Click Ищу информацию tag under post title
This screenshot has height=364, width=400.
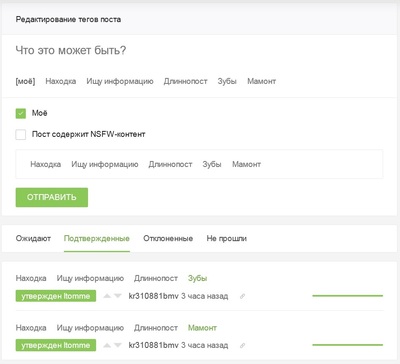point(120,81)
